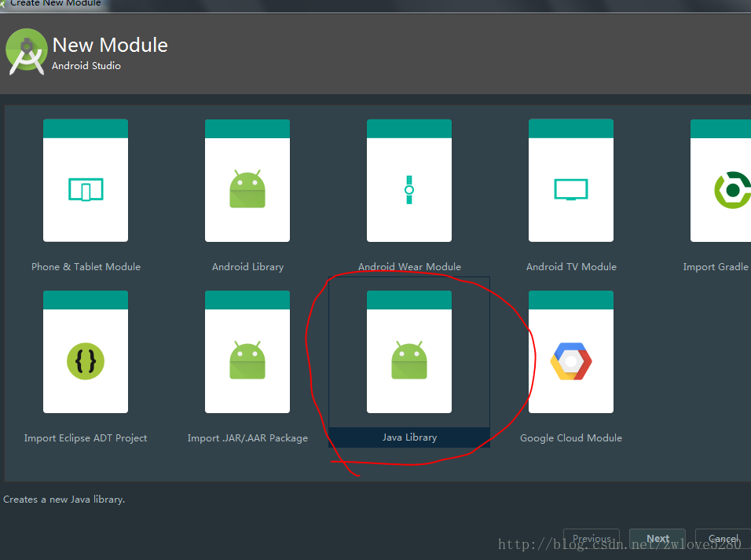Image resolution: width=751 pixels, height=560 pixels.
Task: Click the Android Studio logo in header
Action: 27,52
